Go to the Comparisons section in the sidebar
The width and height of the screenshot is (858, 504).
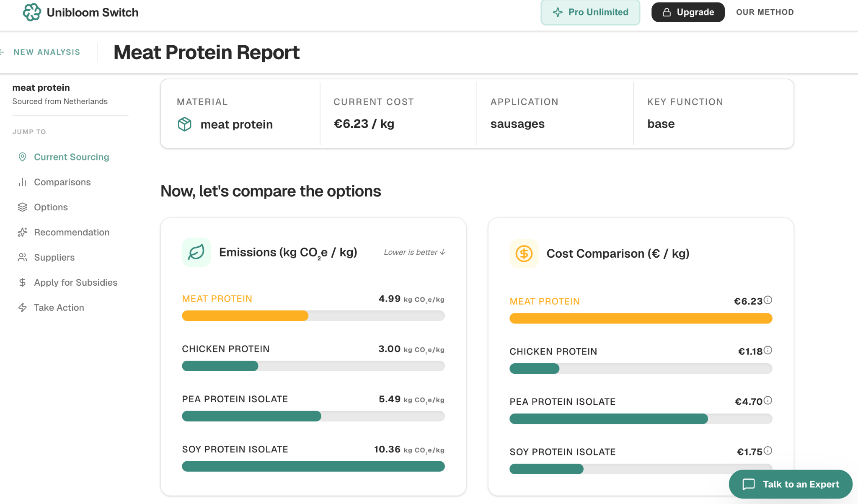pyautogui.click(x=62, y=182)
